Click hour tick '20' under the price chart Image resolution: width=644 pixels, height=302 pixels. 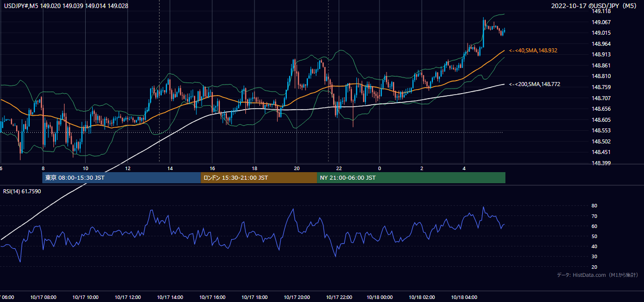tap(297, 168)
